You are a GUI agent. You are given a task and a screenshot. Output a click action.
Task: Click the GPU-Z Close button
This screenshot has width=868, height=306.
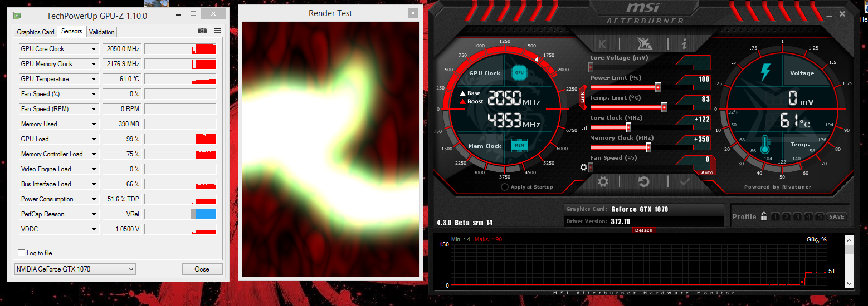point(202,269)
